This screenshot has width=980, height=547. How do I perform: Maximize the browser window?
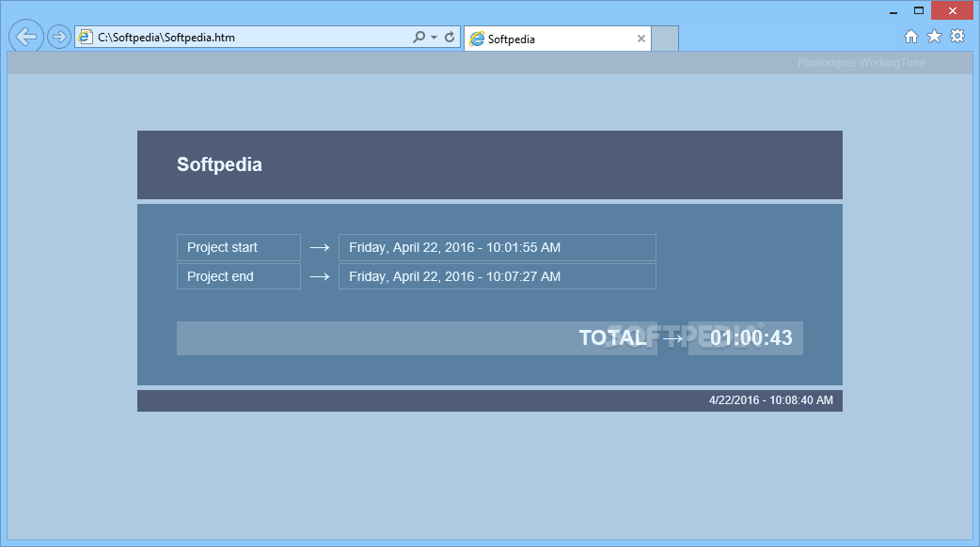(919, 10)
